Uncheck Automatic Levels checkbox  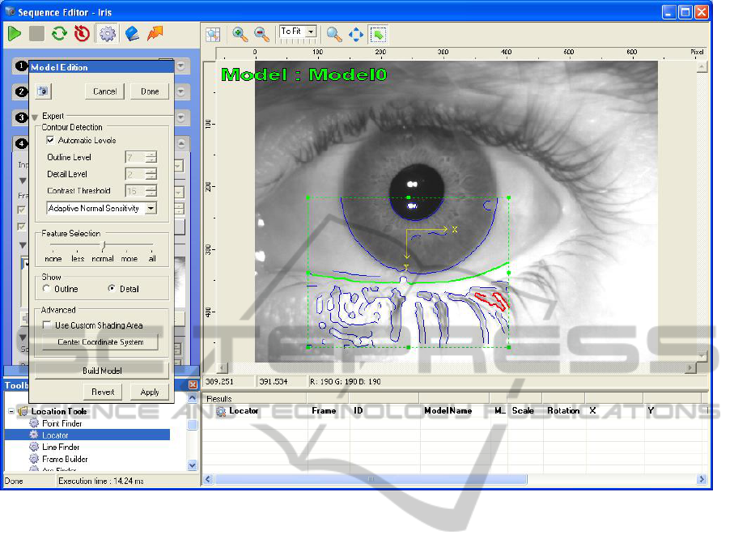point(50,141)
